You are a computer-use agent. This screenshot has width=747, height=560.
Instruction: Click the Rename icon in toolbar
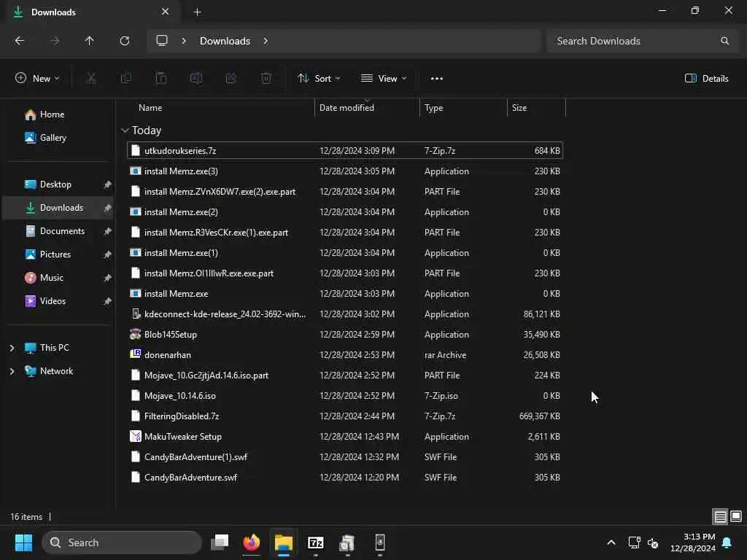click(196, 78)
